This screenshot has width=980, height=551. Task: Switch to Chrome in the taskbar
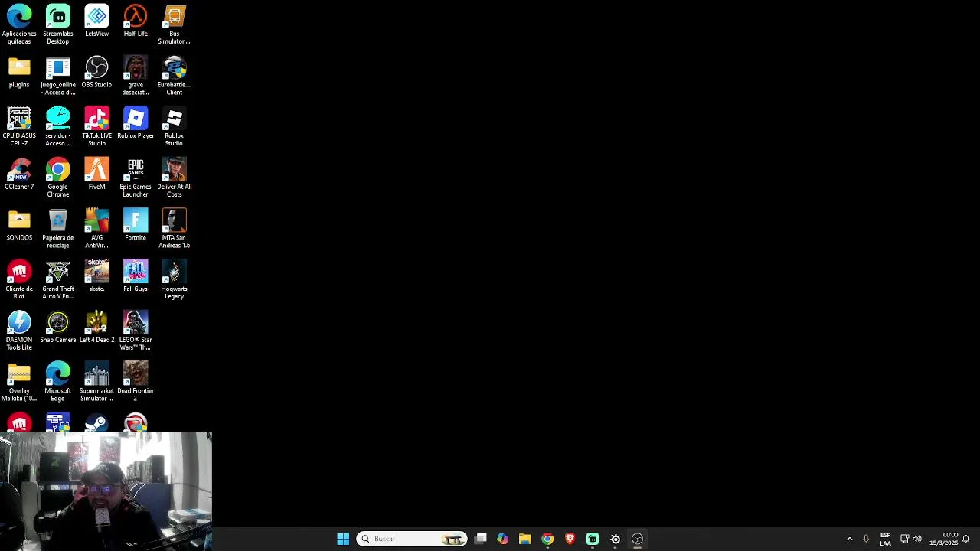(547, 539)
